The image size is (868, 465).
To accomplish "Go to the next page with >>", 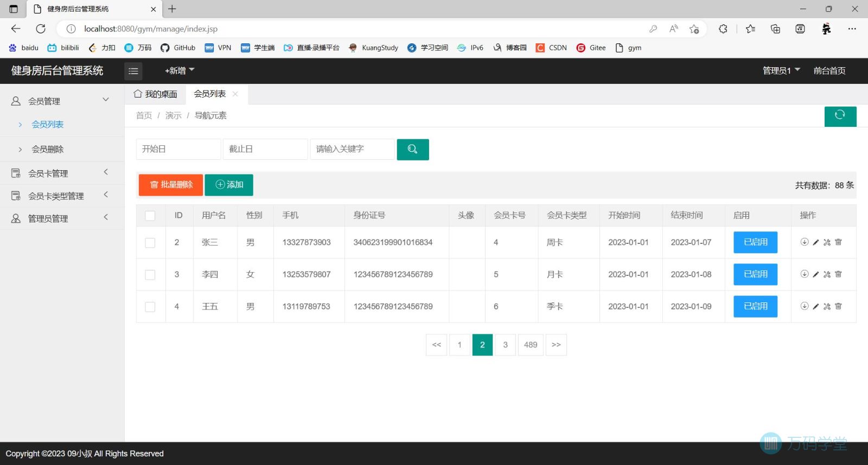I will coord(556,345).
